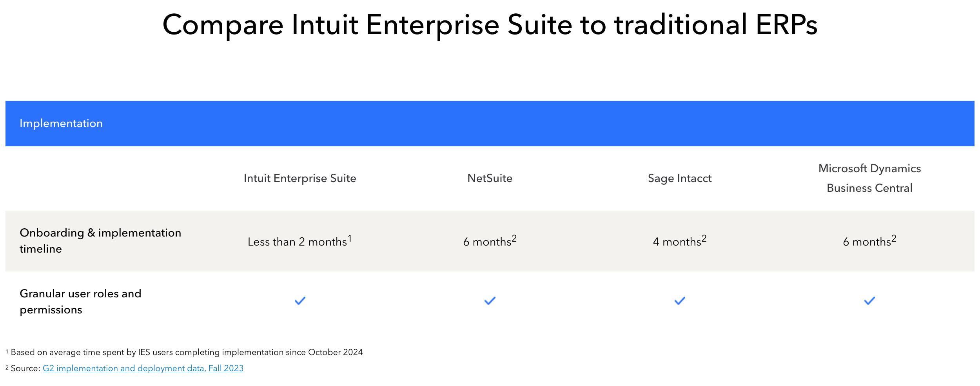Click the checkmark under Intuit Enterprise Suite
Viewport: 980px width, 386px height.
pyautogui.click(x=300, y=301)
